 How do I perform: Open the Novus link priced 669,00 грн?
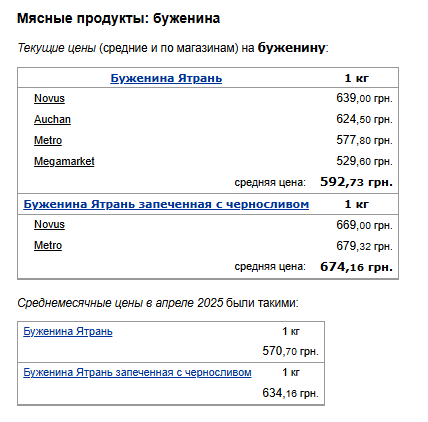(49, 224)
